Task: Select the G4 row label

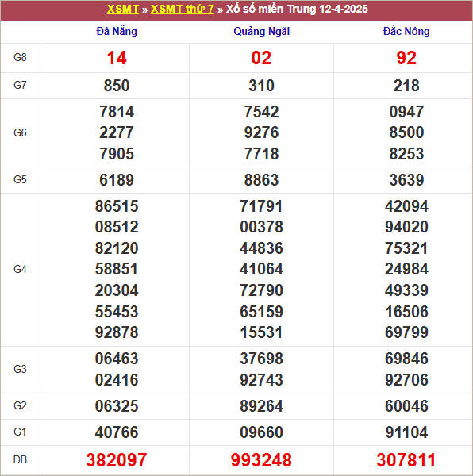Action: tap(20, 269)
